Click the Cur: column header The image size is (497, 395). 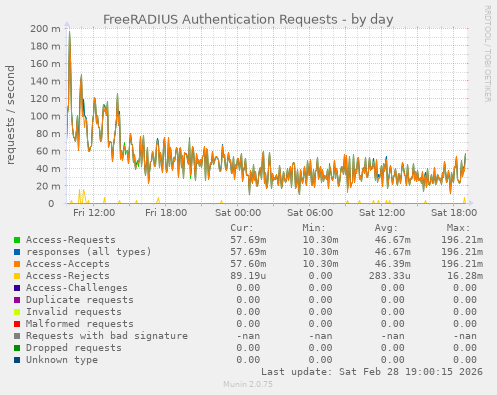(x=242, y=228)
